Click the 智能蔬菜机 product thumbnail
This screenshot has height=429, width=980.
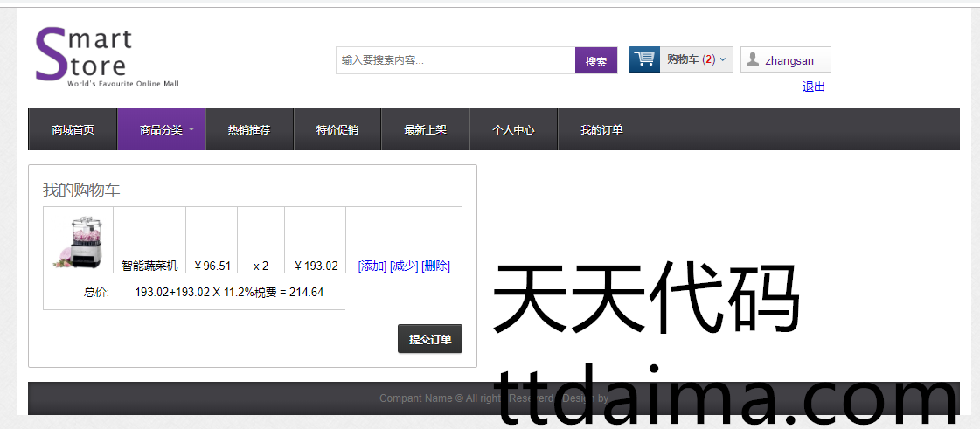(78, 242)
